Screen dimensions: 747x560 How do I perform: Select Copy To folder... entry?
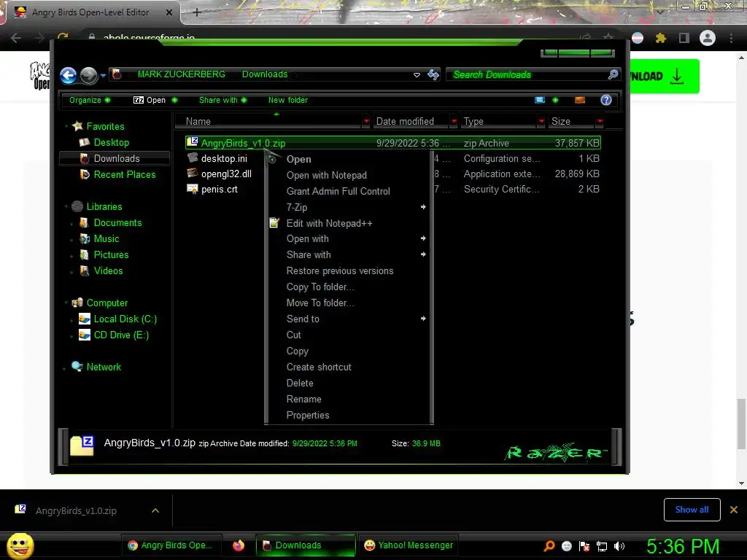point(320,287)
